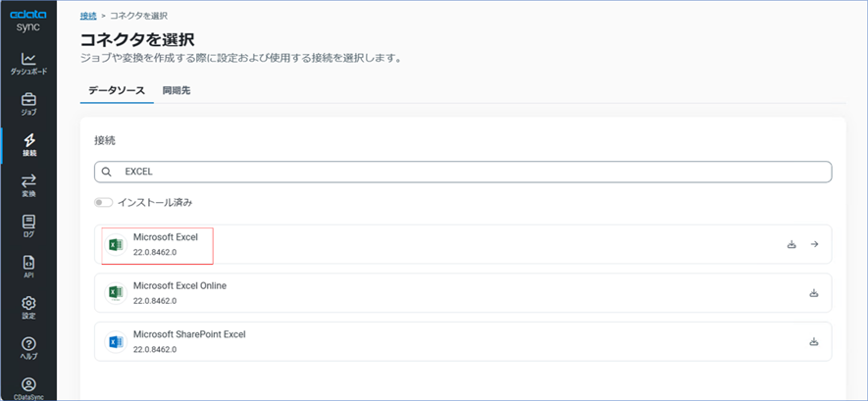Click the コネクタを選択 breadcrumb text
Screen dimensions: 868x401
point(139,16)
